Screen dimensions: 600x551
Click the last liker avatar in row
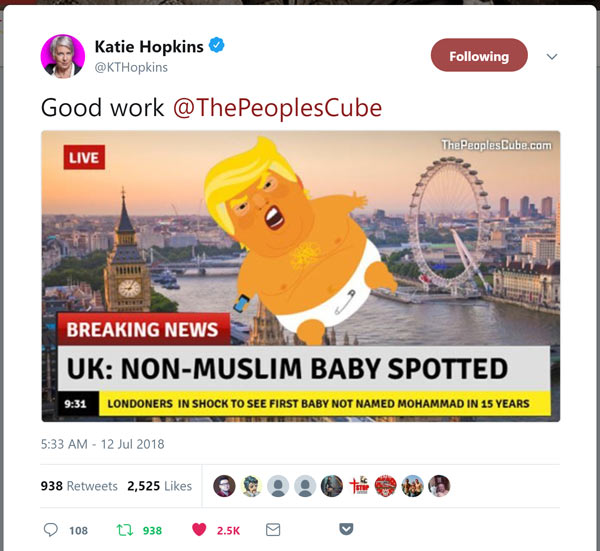point(439,486)
